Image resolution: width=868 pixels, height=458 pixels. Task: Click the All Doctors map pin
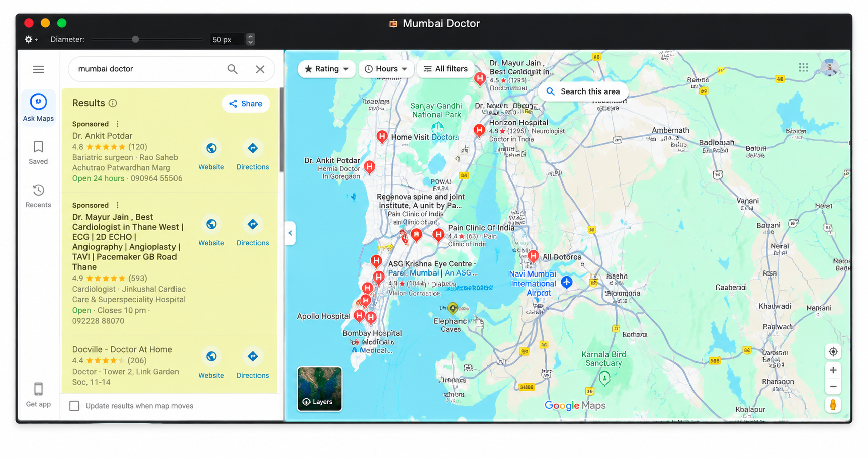pyautogui.click(x=533, y=256)
